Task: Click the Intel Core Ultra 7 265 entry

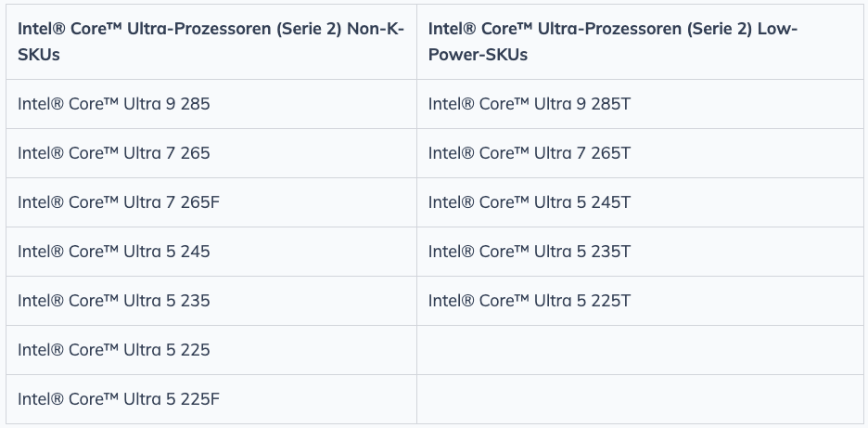Action: click(113, 153)
